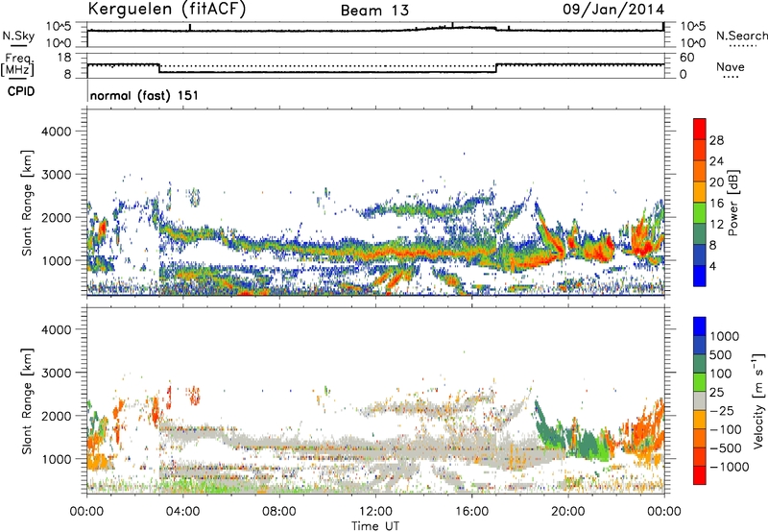This screenshot has height=532, width=768.
Task: Click the '1000' velocity colorbar tick
Action: point(724,336)
